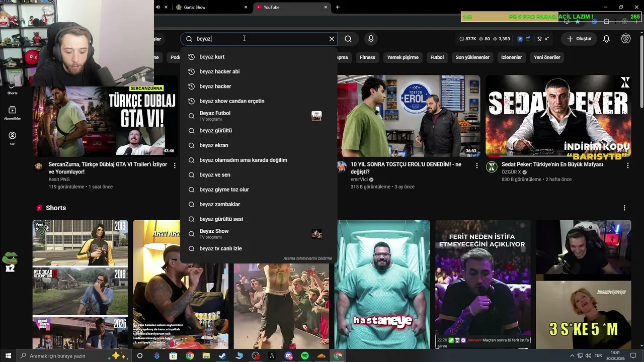Image resolution: width=644 pixels, height=362 pixels.
Task: Play the GTA 2013-2026 comparison Short
Action: pyautogui.click(x=80, y=285)
